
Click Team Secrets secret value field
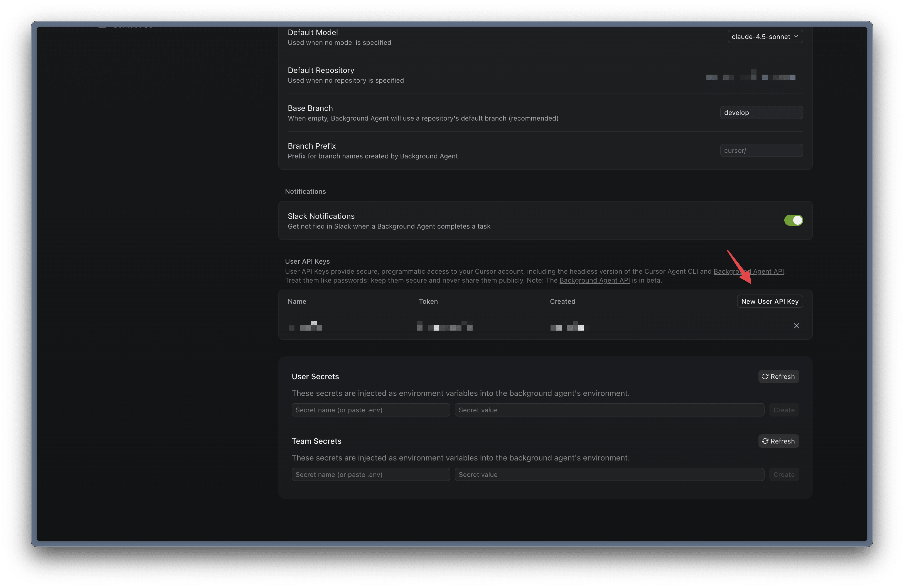coord(609,474)
